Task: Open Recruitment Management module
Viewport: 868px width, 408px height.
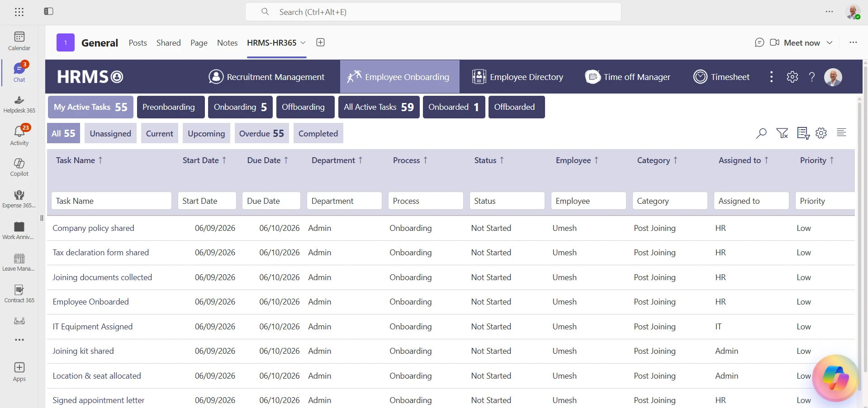Action: [266, 77]
